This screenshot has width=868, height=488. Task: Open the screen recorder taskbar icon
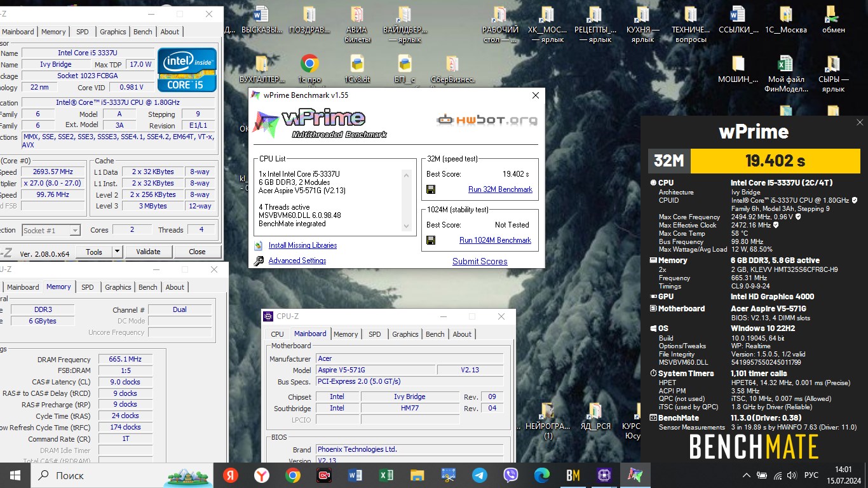click(x=323, y=475)
